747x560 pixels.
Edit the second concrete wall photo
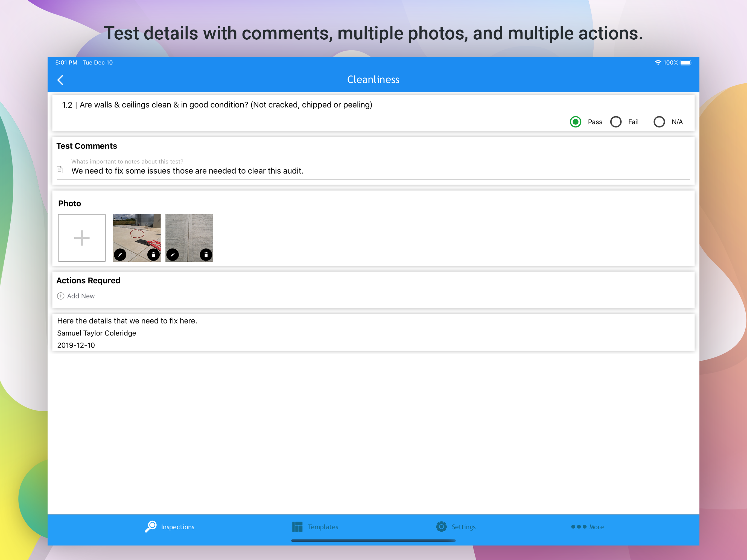coord(173,255)
